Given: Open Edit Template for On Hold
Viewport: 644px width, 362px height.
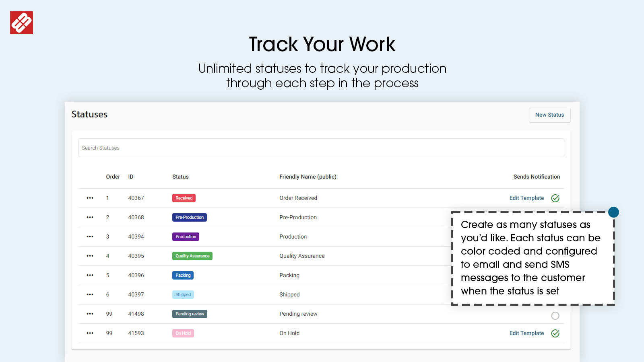Looking at the screenshot, I should (526, 333).
